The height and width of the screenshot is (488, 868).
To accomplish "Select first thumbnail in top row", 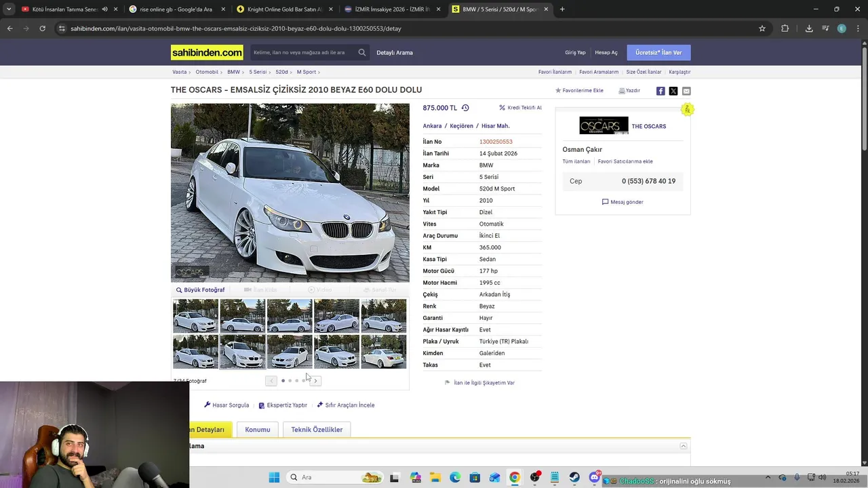I will point(195,316).
